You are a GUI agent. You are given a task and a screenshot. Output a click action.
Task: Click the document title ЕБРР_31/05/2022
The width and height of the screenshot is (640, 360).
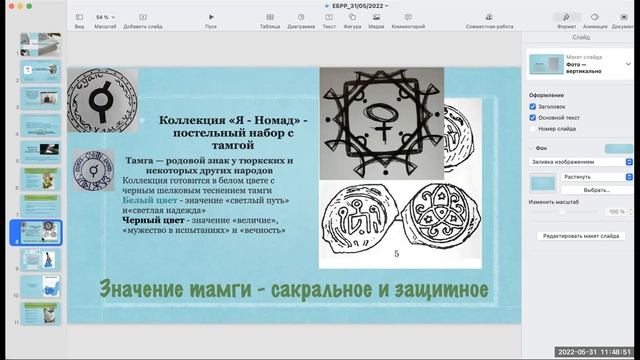pyautogui.click(x=357, y=6)
